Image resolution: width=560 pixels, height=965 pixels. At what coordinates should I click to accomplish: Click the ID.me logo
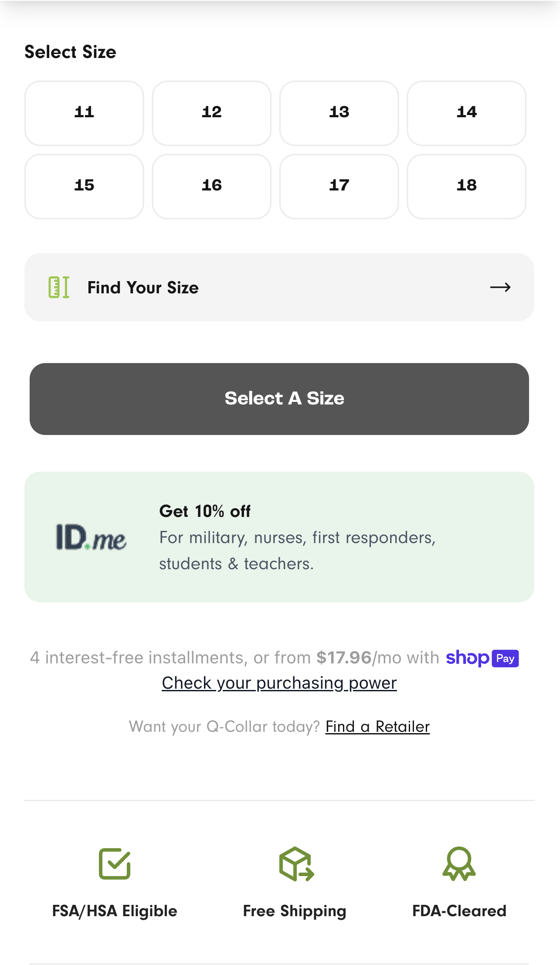[x=91, y=540]
